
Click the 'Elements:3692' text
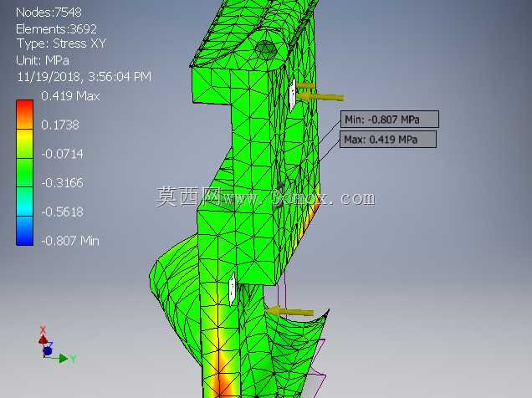pos(56,29)
